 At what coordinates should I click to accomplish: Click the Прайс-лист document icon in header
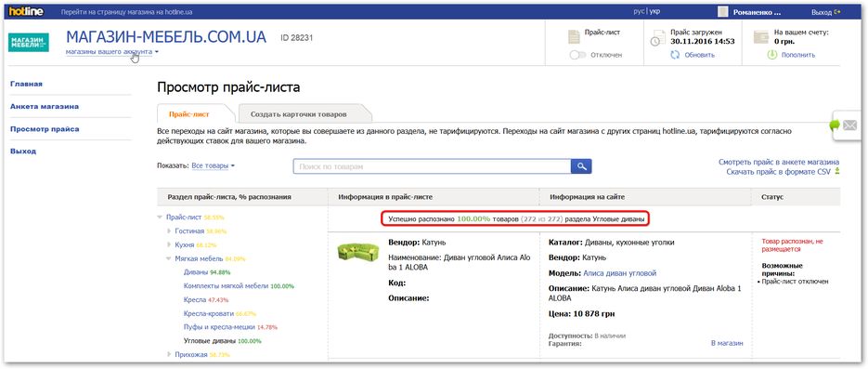tap(574, 36)
